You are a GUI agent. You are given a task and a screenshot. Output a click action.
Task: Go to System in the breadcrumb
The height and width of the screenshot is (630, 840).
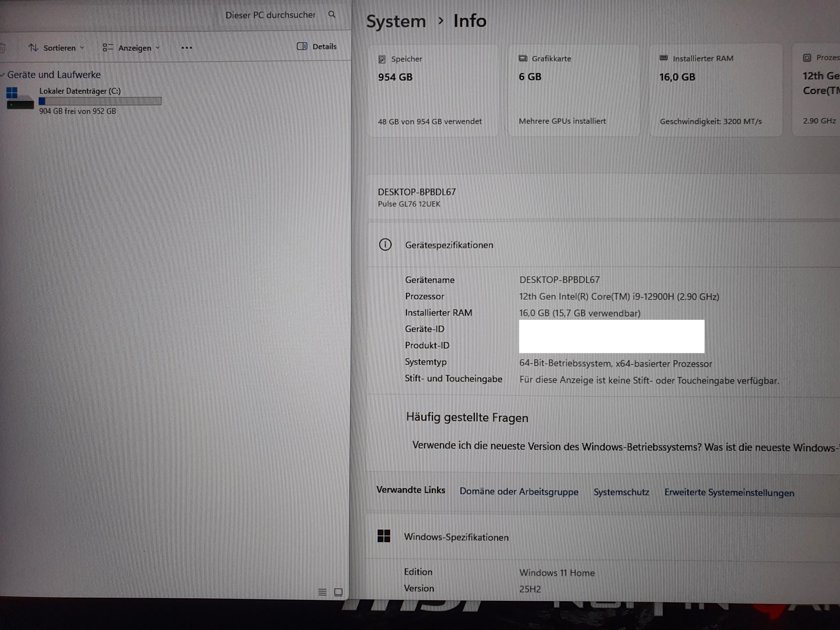(396, 21)
